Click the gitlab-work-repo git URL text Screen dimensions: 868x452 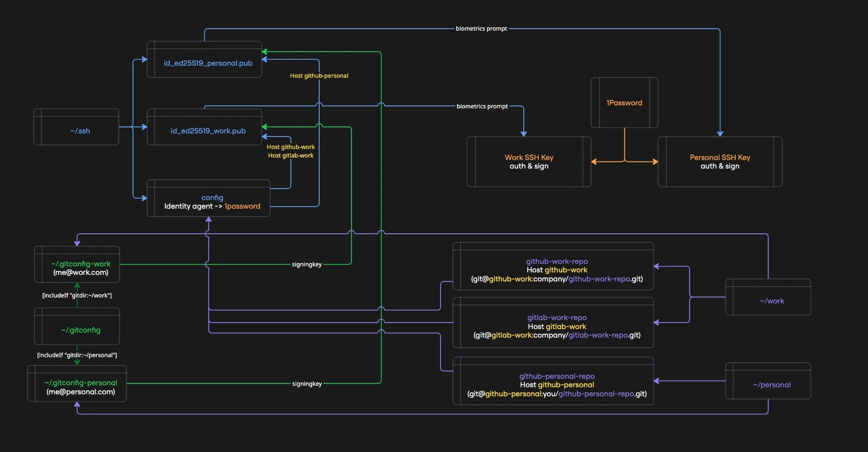557,335
